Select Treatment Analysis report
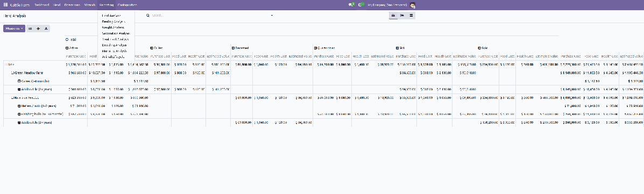This screenshot has height=194, width=644. tap(116, 39)
